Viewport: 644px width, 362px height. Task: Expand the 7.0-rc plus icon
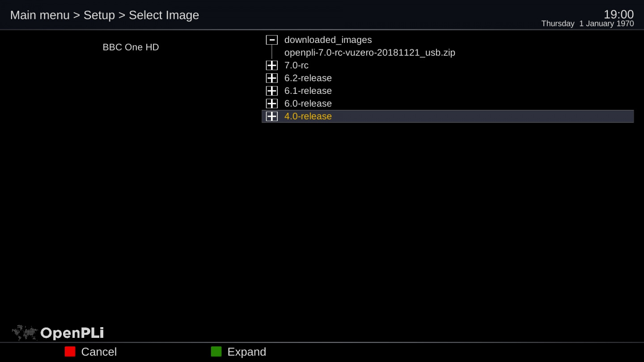coord(271,65)
